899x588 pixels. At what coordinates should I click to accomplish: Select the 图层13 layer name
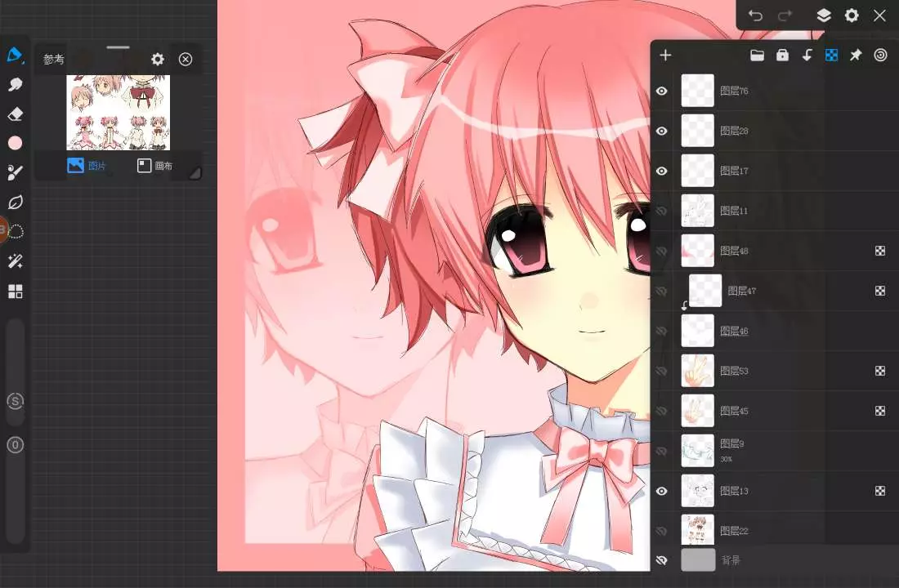pyautogui.click(x=734, y=491)
